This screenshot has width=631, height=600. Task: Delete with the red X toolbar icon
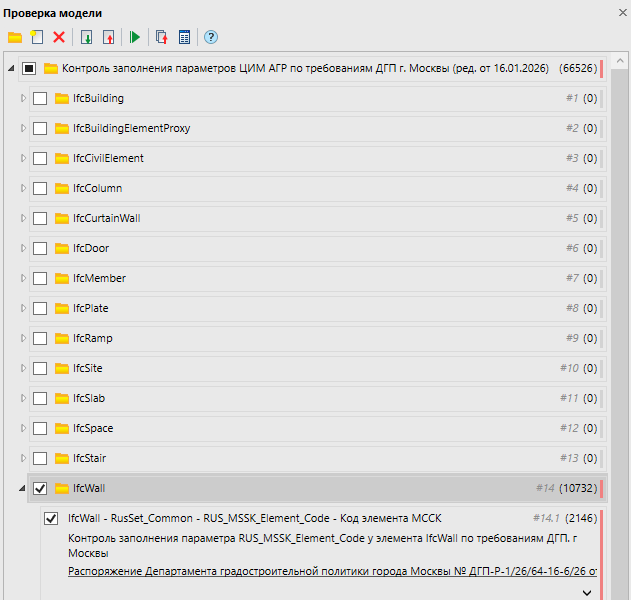(x=59, y=37)
